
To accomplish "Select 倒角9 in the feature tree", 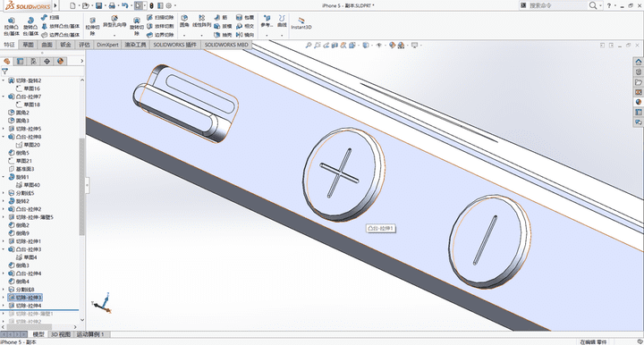I will (x=19, y=233).
